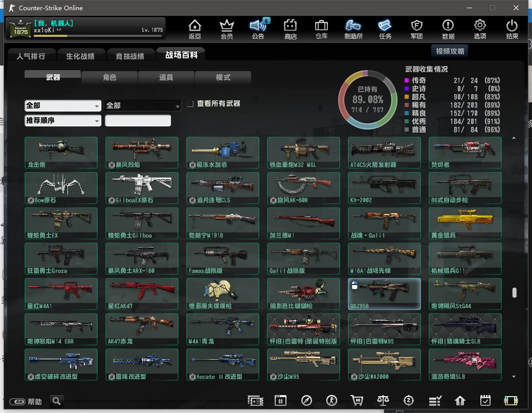Open the calendar check icon

[x=485, y=401]
